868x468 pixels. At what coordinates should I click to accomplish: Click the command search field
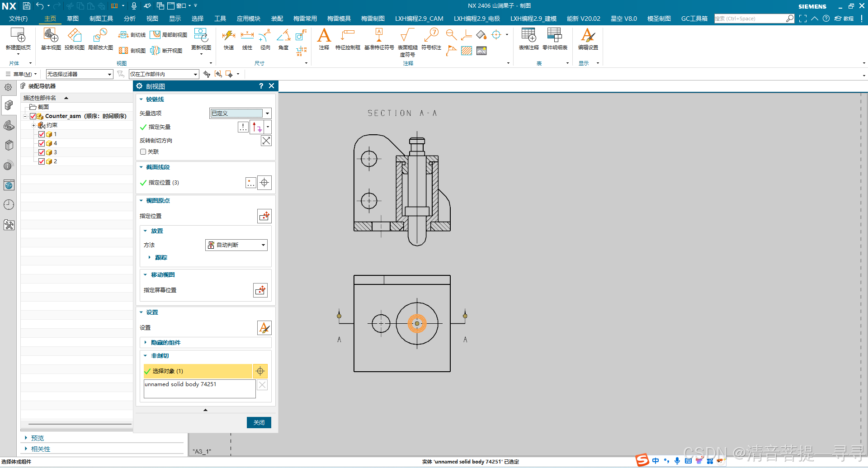750,19
